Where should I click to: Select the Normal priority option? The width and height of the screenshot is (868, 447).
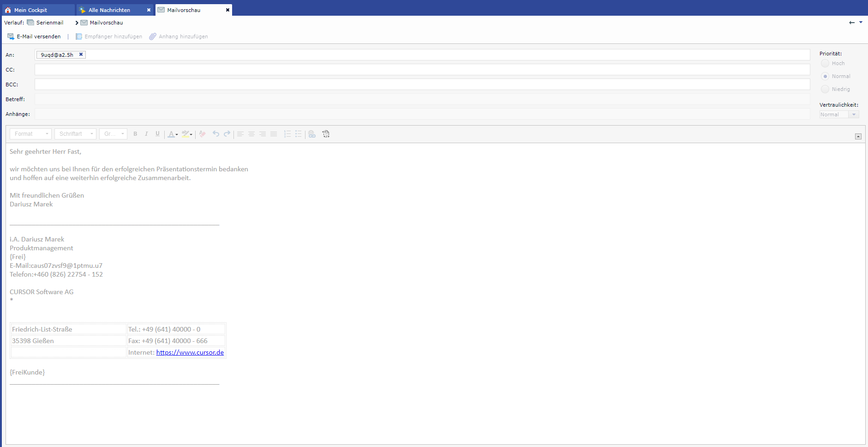[825, 76]
